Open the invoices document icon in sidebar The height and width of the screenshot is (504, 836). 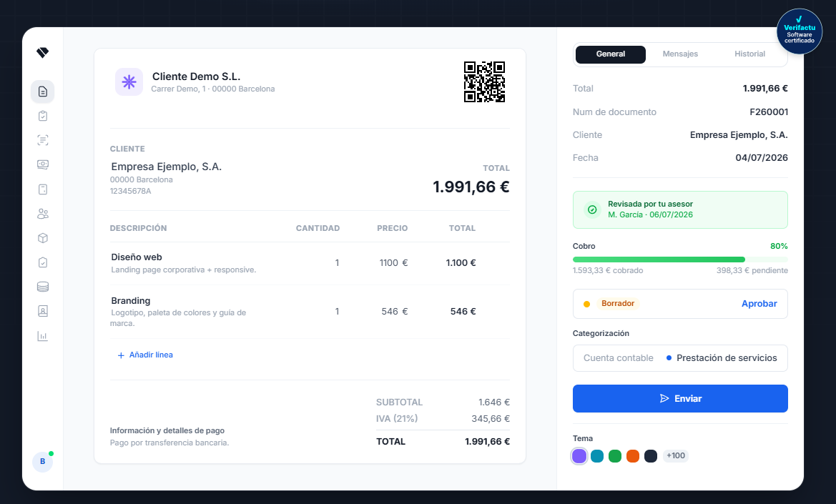tap(43, 92)
